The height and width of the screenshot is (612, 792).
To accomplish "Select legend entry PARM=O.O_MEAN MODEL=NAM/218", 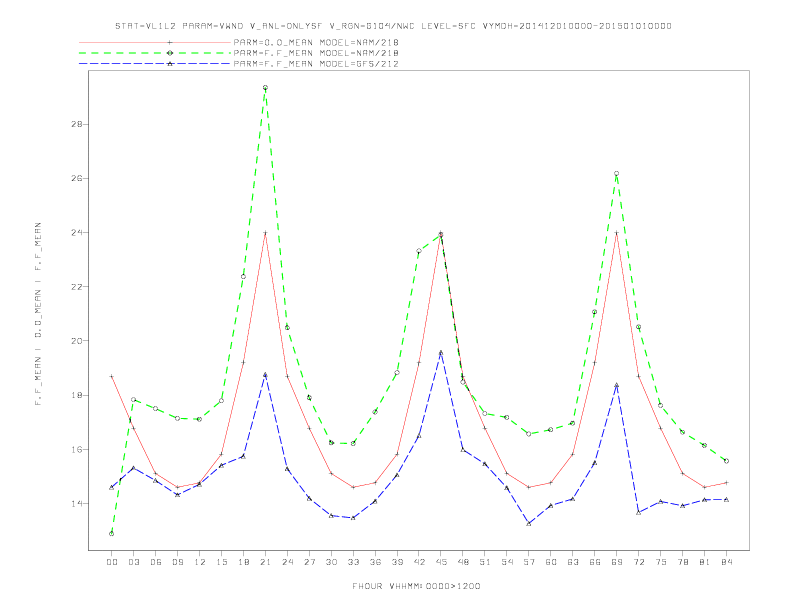I will (x=316, y=42).
